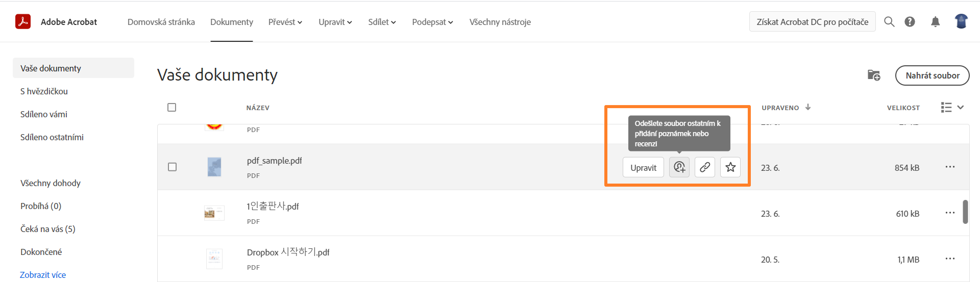Open more options for Dropbox 시작하기.pdf
980x282 pixels.
(949, 259)
